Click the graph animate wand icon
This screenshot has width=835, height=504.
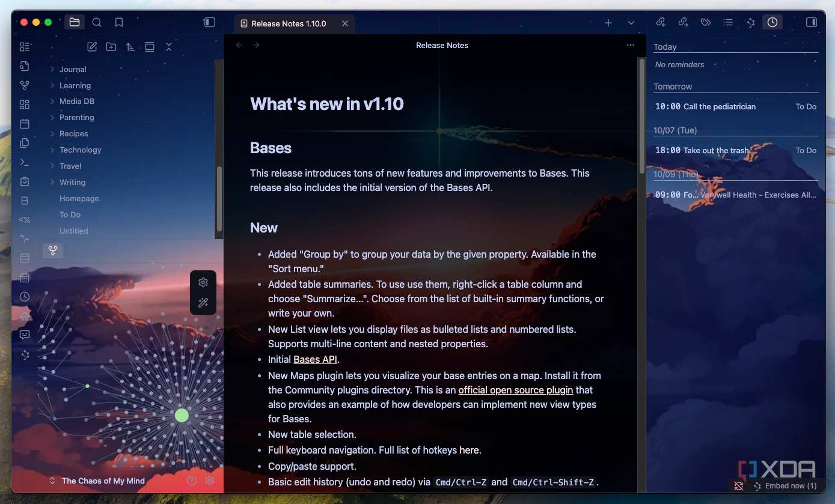(203, 303)
